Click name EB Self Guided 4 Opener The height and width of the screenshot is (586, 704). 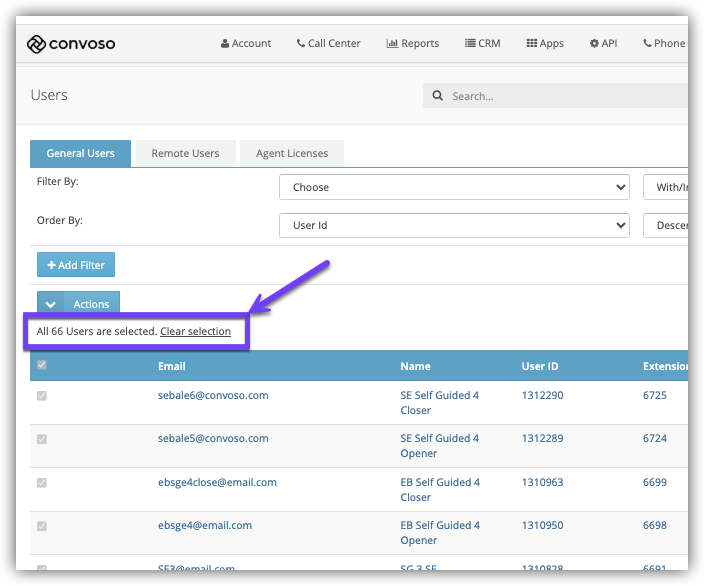click(x=440, y=533)
